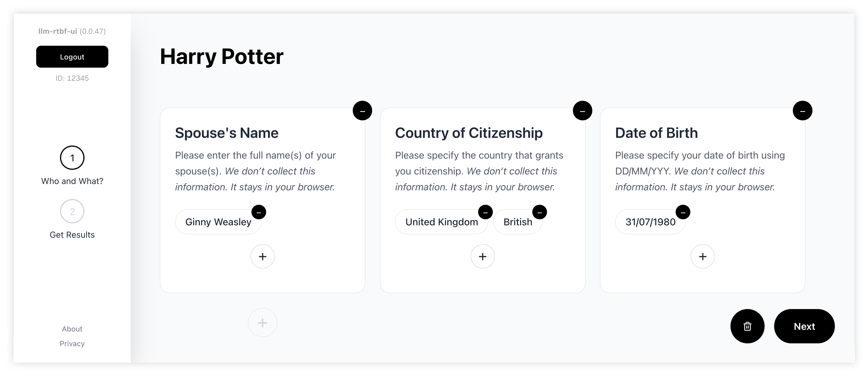Open the About link
The height and width of the screenshot is (376, 868).
(72, 329)
